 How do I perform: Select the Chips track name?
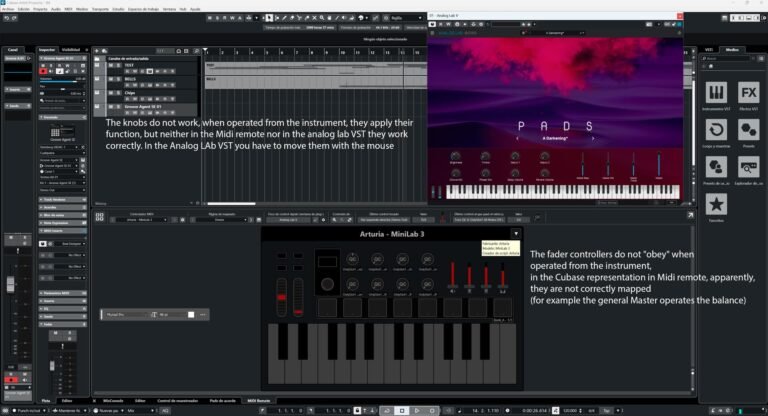coord(130,93)
